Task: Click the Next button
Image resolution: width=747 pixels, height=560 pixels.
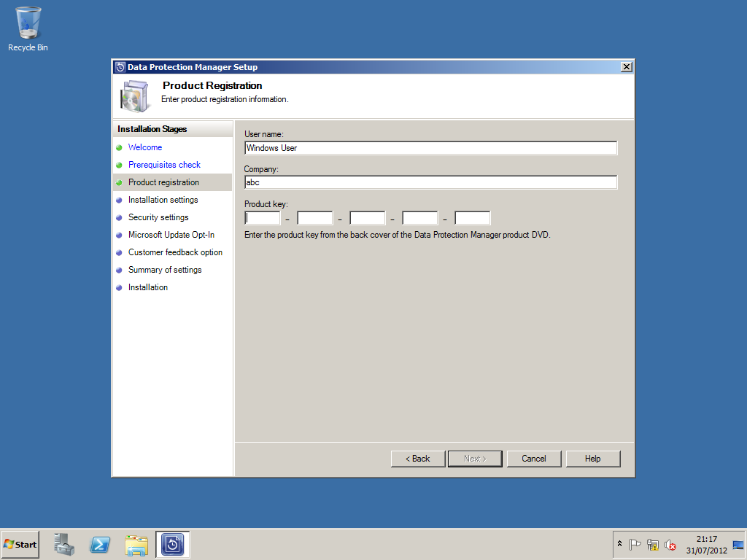Action: click(475, 459)
